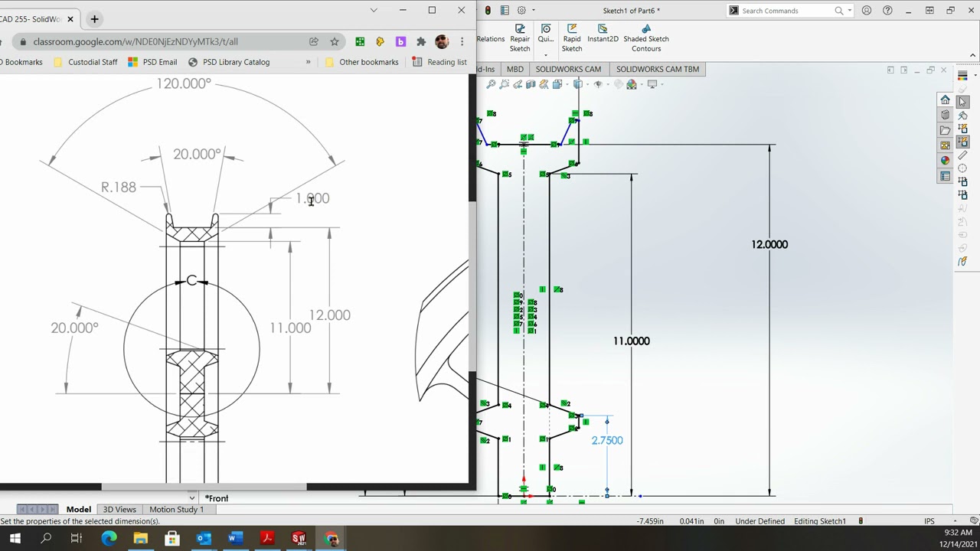Image resolution: width=980 pixels, height=551 pixels.
Task: Toggle Instant2D in the Sketch ribbon
Action: pos(603,34)
